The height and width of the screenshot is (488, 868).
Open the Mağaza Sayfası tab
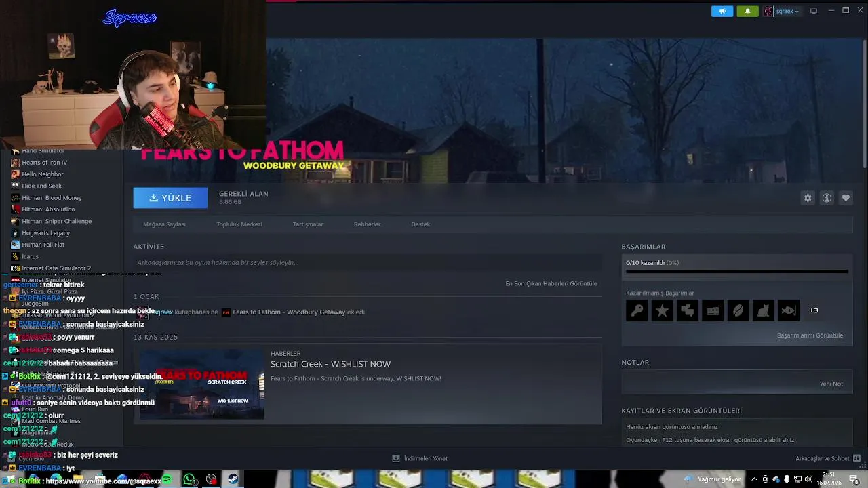pos(164,224)
